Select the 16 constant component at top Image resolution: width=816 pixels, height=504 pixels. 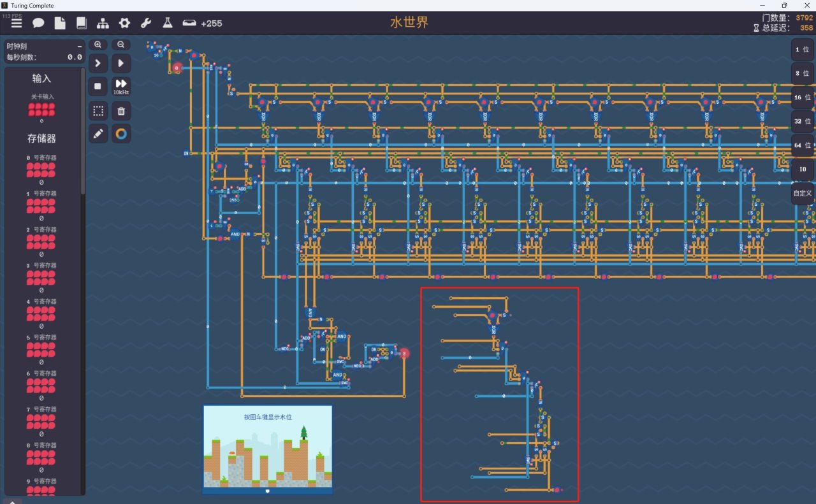click(x=156, y=55)
